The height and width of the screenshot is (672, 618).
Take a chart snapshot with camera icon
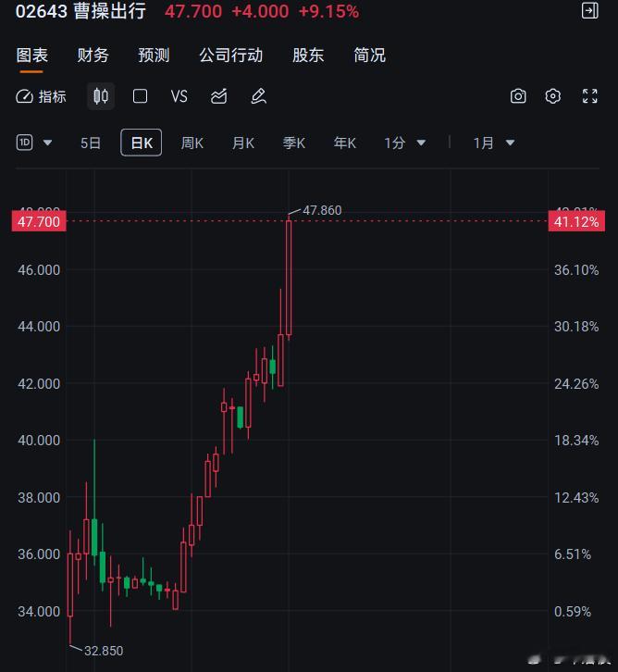point(518,96)
